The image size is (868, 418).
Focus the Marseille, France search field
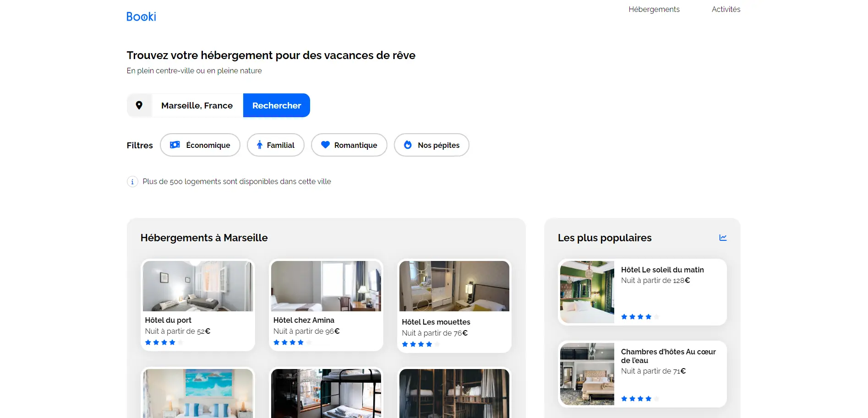tap(197, 105)
